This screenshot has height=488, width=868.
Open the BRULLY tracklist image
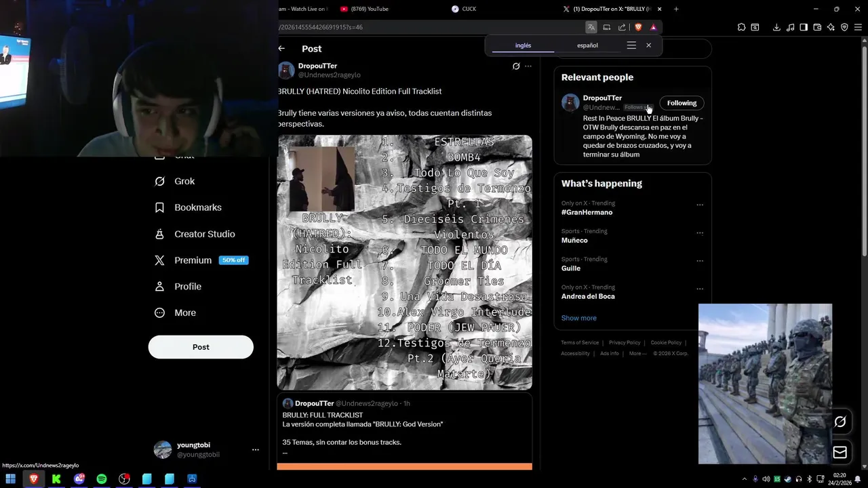(404, 262)
